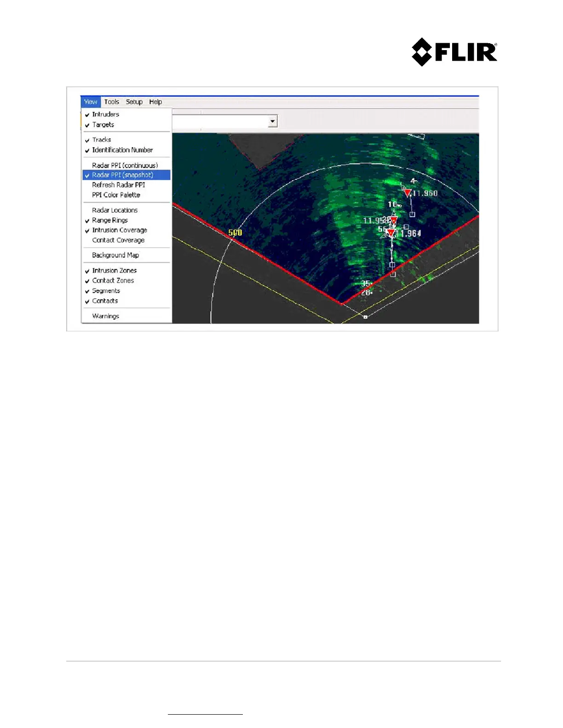563x728 pixels.
Task: Enable Warnings display
Action: pos(126,316)
